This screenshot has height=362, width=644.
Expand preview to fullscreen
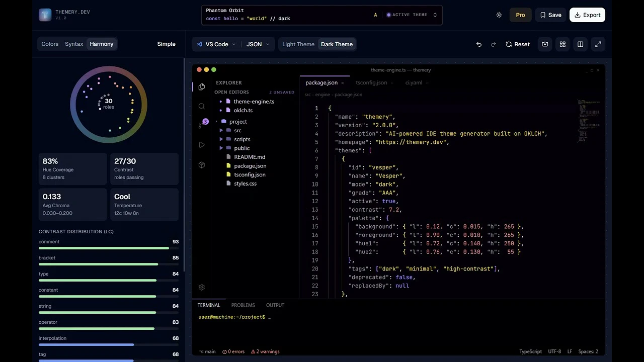(598, 44)
